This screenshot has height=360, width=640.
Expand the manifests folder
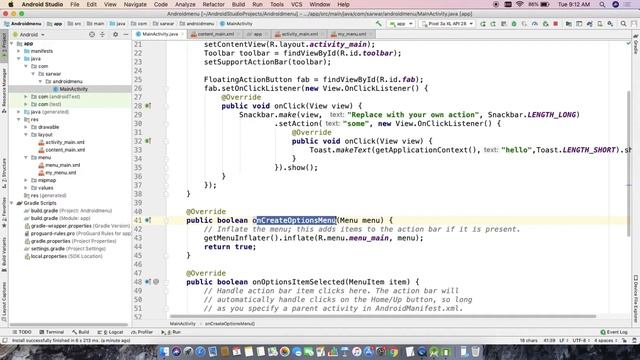[19, 51]
